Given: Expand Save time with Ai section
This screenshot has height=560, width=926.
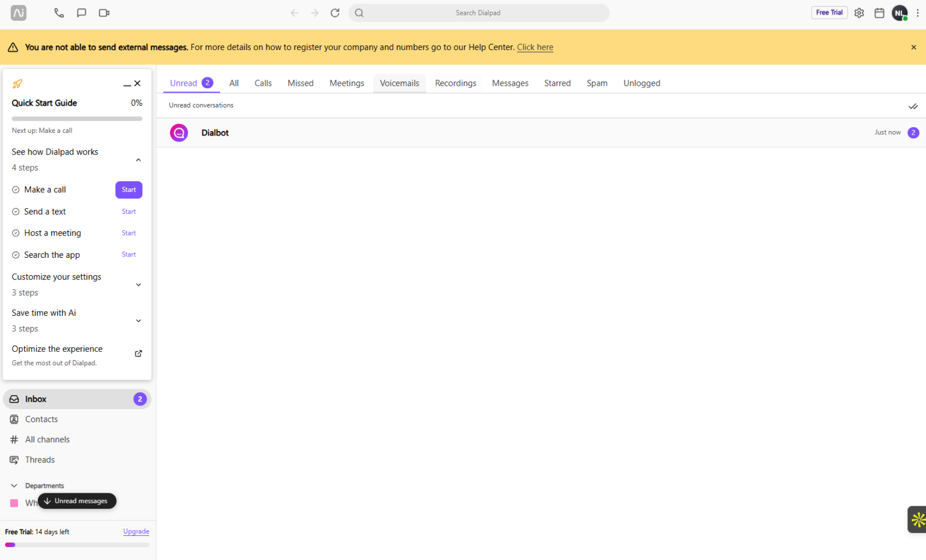Looking at the screenshot, I should 138,321.
